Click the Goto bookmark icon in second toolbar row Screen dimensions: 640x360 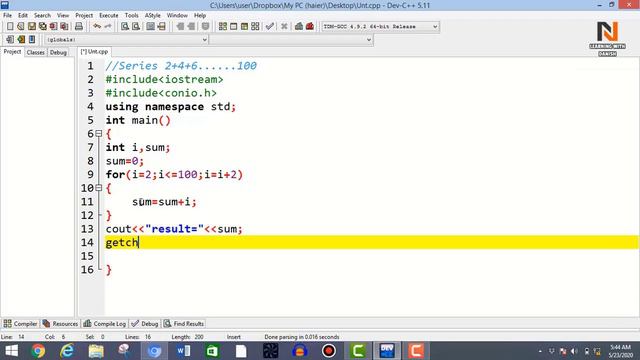click(x=32, y=40)
